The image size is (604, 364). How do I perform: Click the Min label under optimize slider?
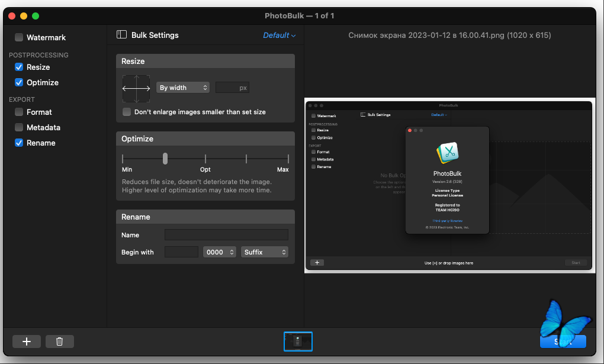(x=127, y=169)
